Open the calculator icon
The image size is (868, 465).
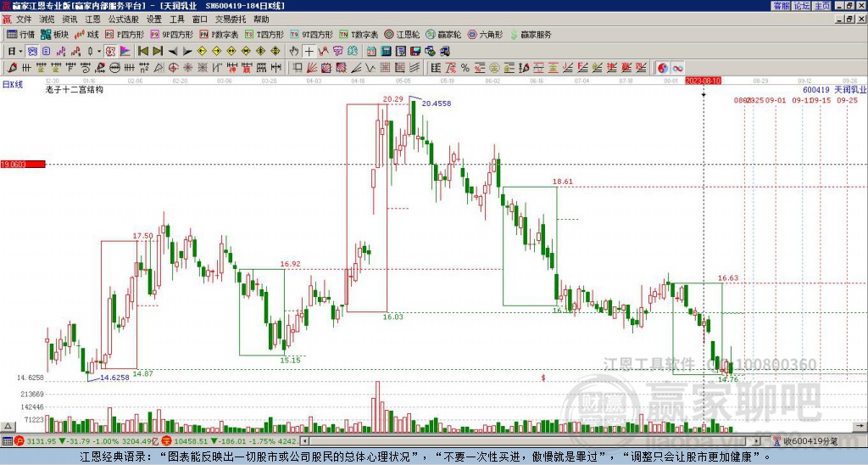387,52
